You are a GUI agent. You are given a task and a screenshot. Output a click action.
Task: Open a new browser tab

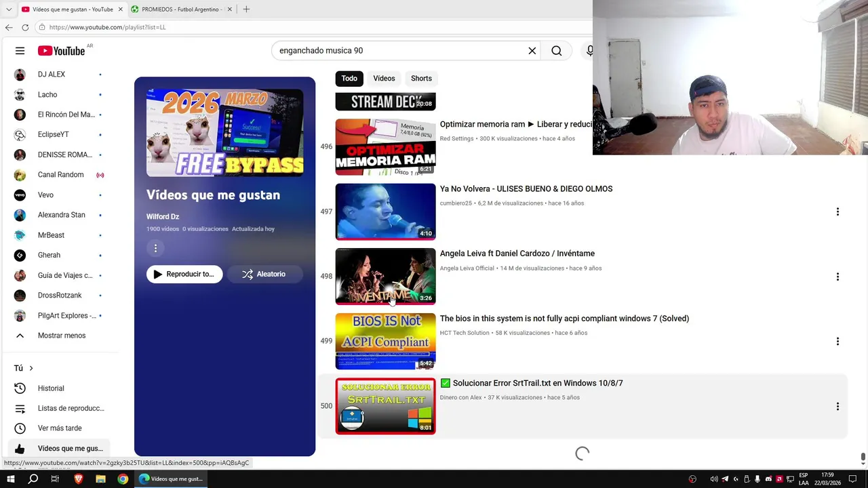(246, 9)
